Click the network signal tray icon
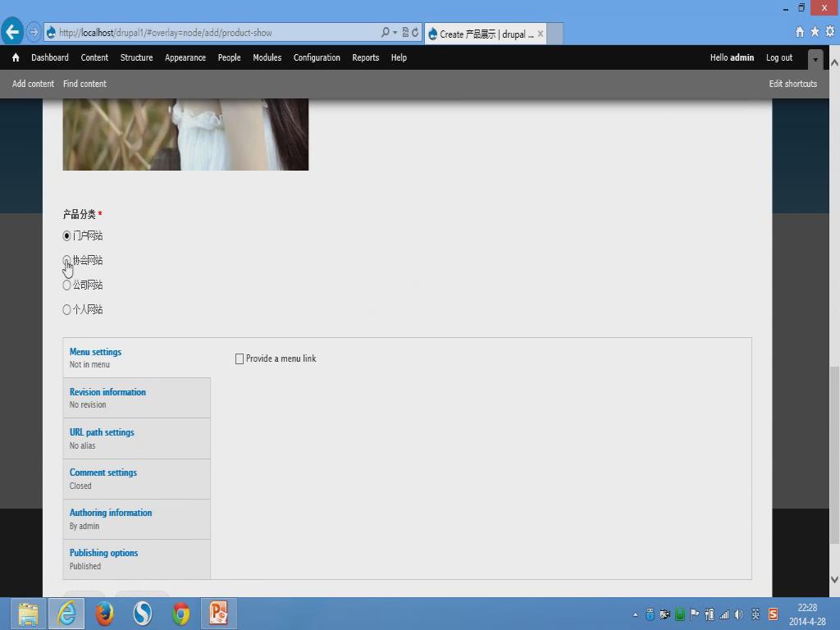 pos(724,614)
